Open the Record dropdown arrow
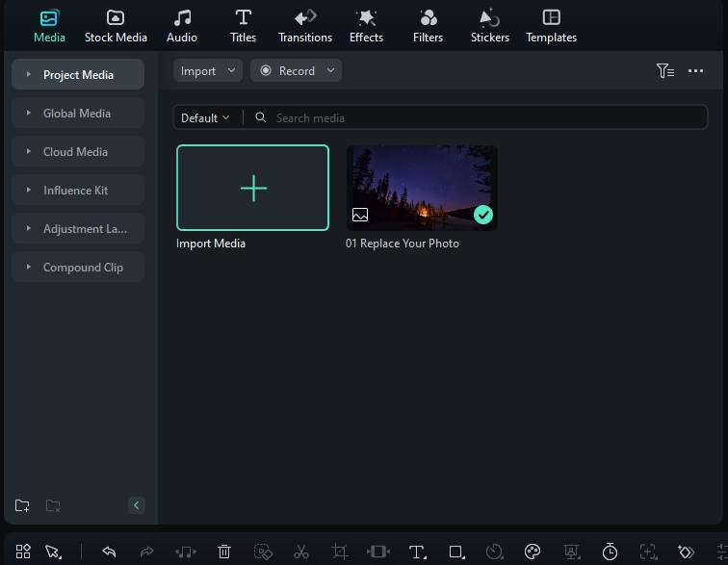Image resolution: width=728 pixels, height=565 pixels. 330,70
